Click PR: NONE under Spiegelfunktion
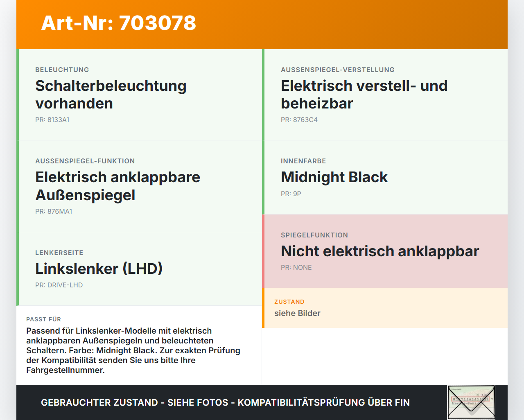 click(296, 267)
